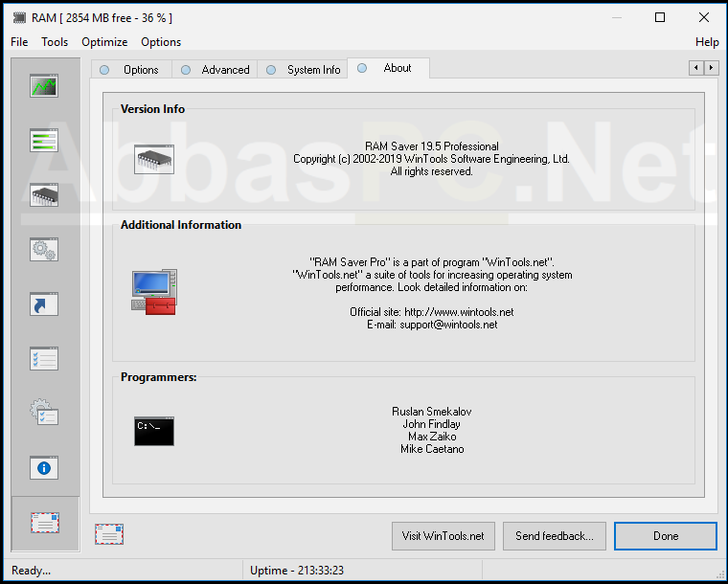Select the green bars memory usage sidebar icon
The height and width of the screenshot is (584, 728).
point(44,140)
